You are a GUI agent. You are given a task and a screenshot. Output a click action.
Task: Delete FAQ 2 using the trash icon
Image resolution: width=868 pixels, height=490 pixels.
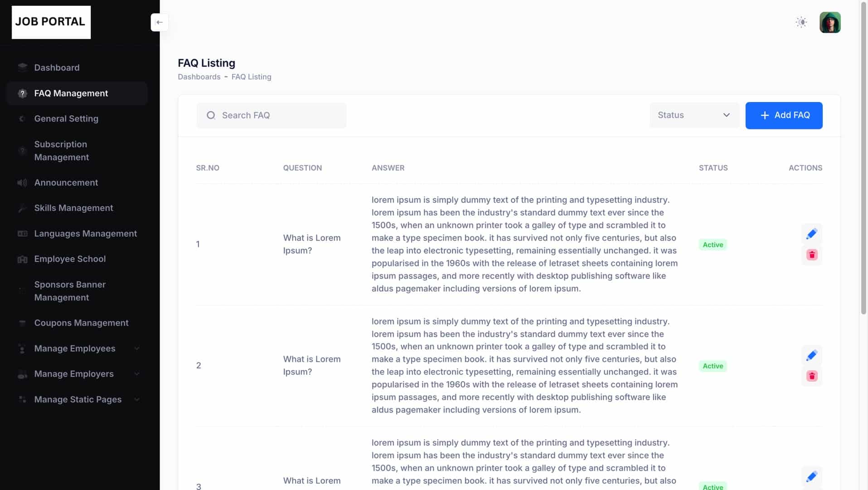coord(811,376)
